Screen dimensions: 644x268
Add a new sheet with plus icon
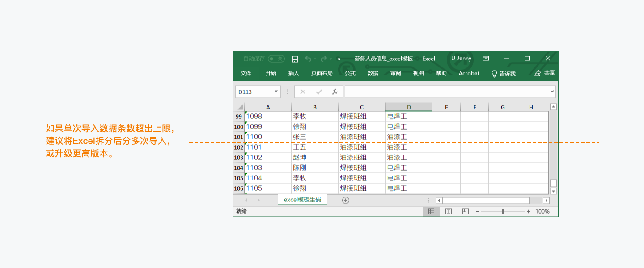point(345,200)
